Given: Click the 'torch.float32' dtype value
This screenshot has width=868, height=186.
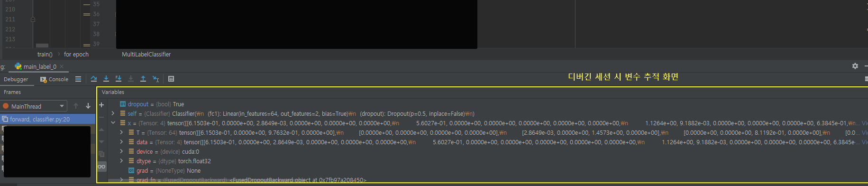Looking at the screenshot, I should pos(194,161).
